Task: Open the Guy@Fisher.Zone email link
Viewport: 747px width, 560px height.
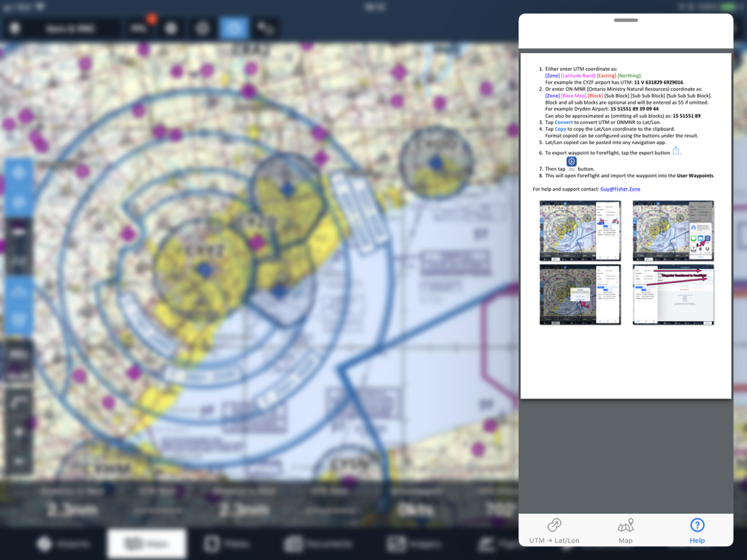Action: coord(620,189)
